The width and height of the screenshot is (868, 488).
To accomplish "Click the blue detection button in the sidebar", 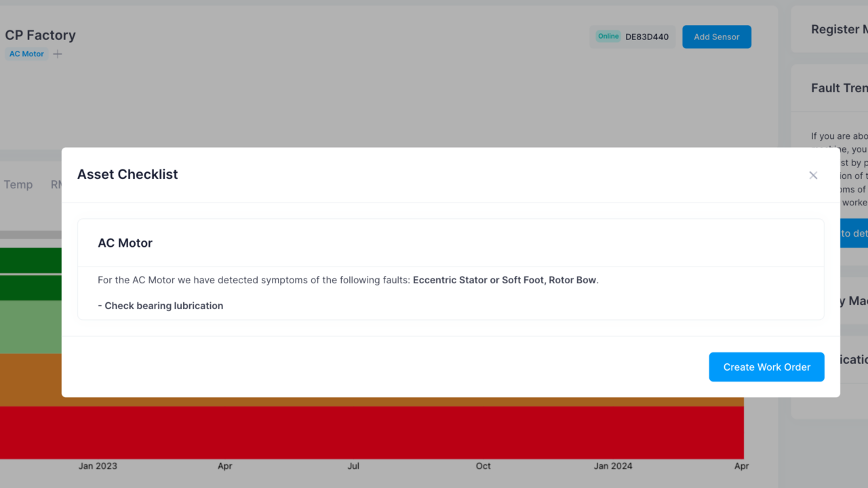I will (x=856, y=232).
